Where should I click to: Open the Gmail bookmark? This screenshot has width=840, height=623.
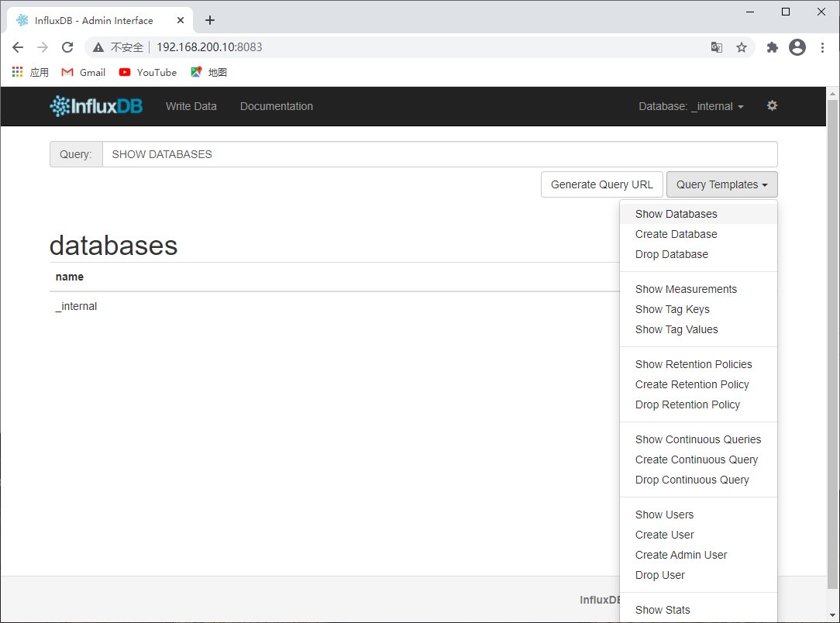84,72
